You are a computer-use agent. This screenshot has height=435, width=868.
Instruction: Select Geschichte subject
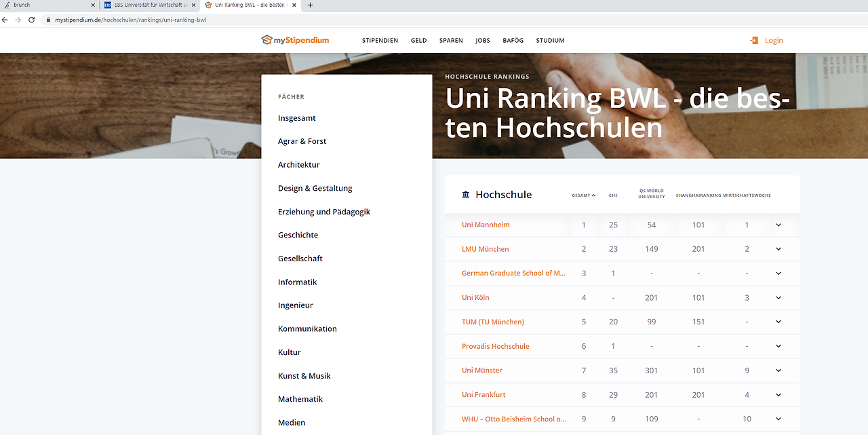click(x=298, y=235)
